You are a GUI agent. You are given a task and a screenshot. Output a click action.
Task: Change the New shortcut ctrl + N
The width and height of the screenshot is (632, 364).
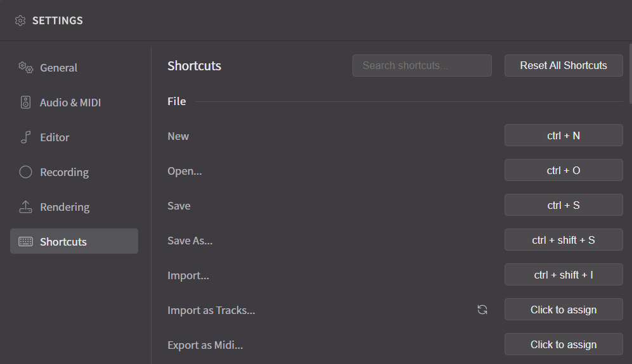tap(564, 135)
